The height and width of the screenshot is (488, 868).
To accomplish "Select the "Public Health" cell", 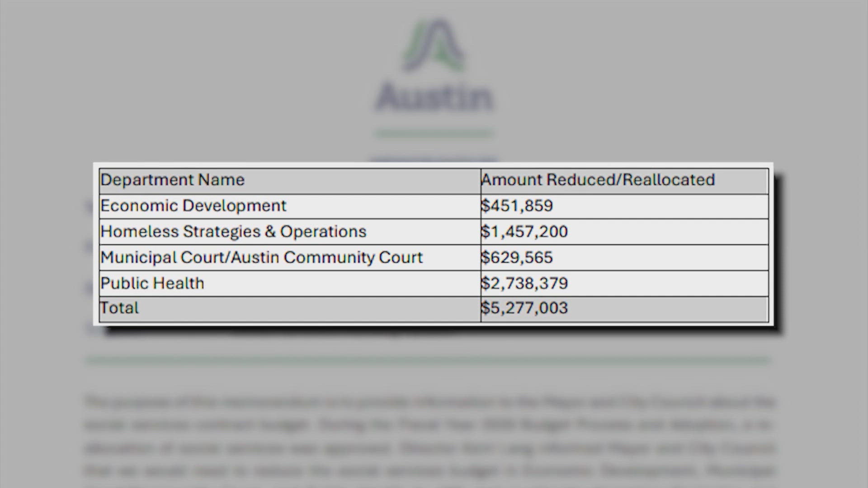I will click(290, 283).
